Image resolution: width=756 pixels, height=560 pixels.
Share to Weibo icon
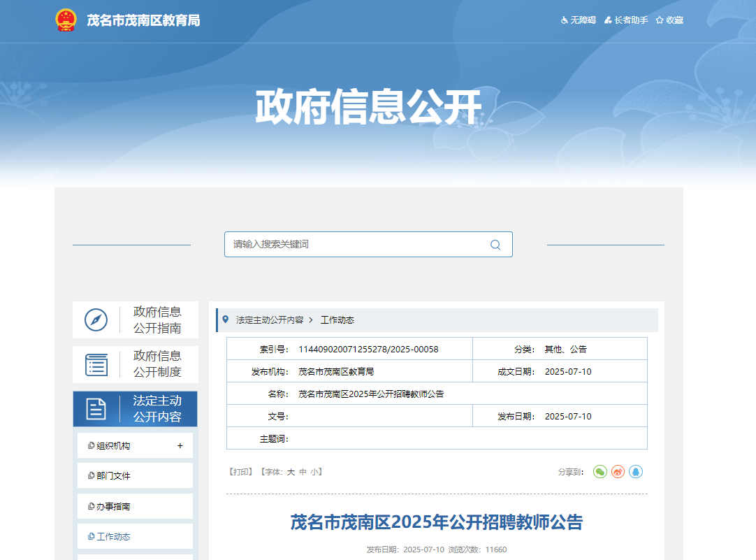(x=618, y=472)
